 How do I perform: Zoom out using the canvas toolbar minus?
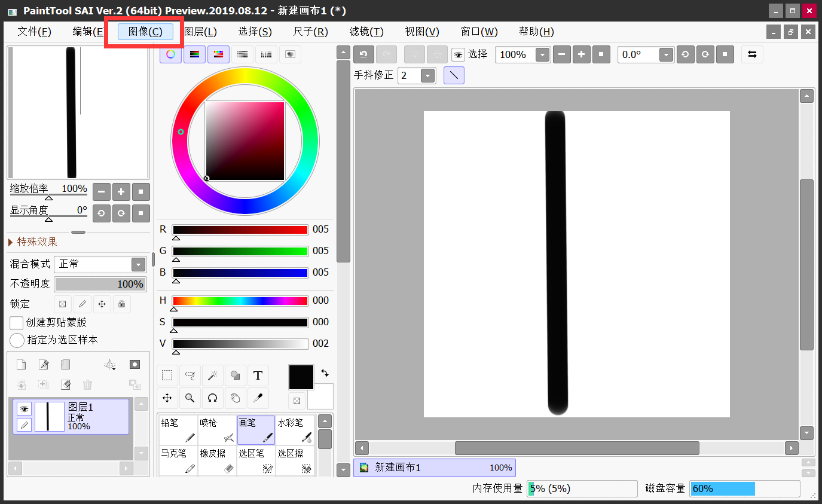pyautogui.click(x=562, y=54)
